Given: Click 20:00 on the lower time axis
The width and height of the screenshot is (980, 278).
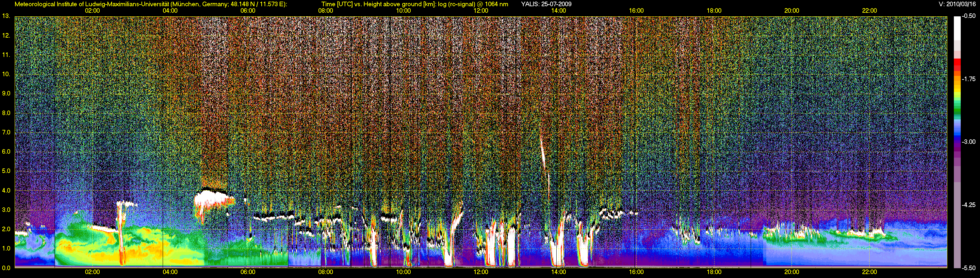Looking at the screenshot, I should (792, 272).
